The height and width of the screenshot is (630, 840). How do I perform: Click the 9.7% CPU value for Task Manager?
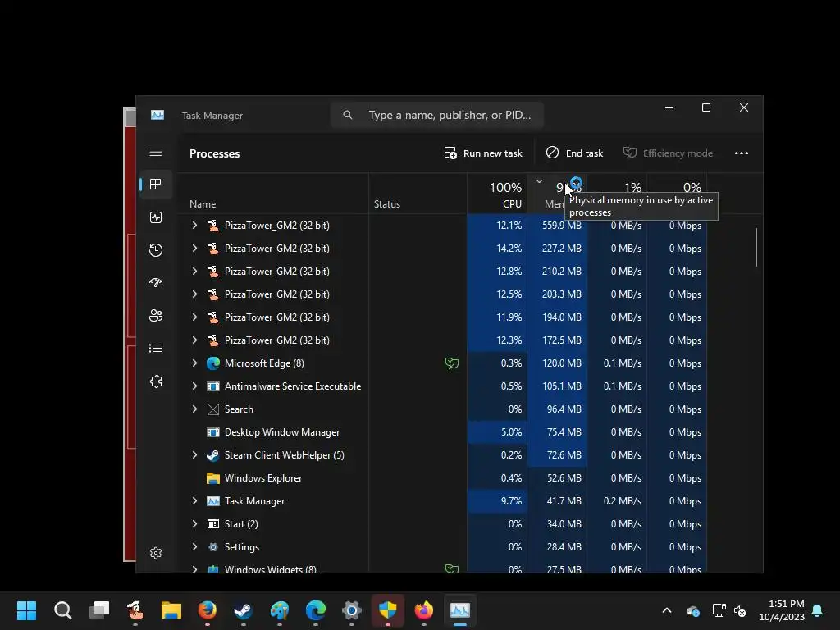pos(511,501)
